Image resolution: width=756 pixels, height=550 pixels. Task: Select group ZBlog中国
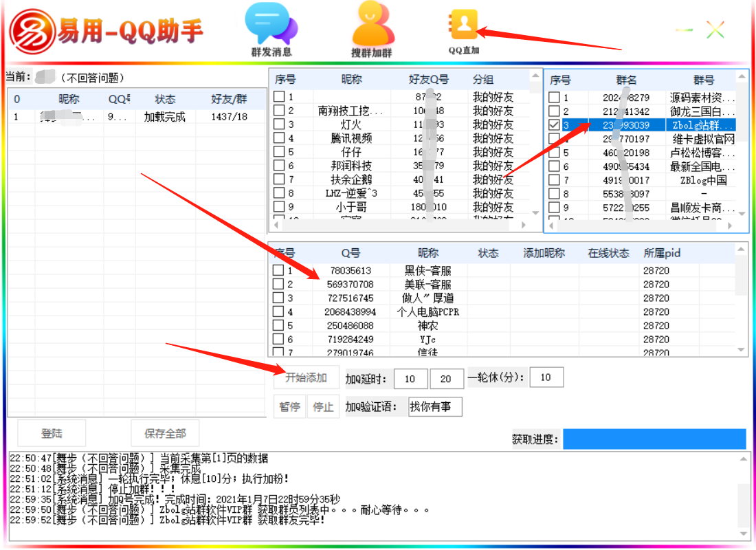704,180
